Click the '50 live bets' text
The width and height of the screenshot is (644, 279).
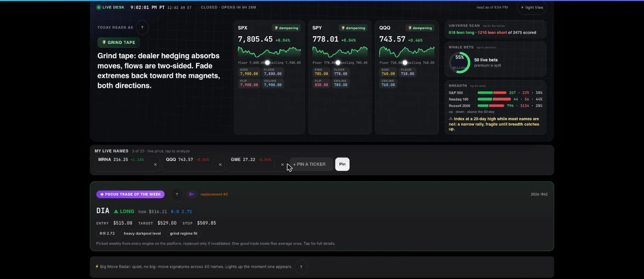coord(486,60)
